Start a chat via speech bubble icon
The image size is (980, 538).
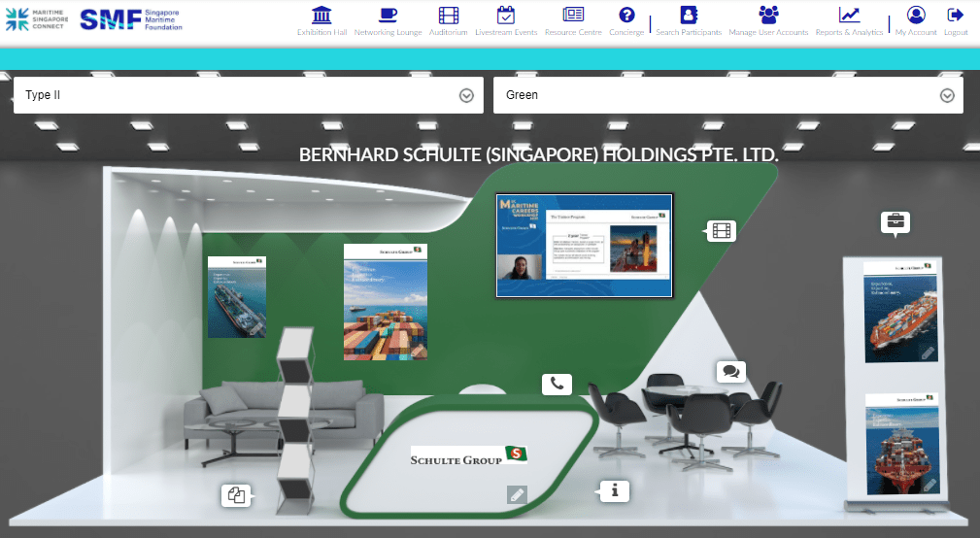pos(730,372)
